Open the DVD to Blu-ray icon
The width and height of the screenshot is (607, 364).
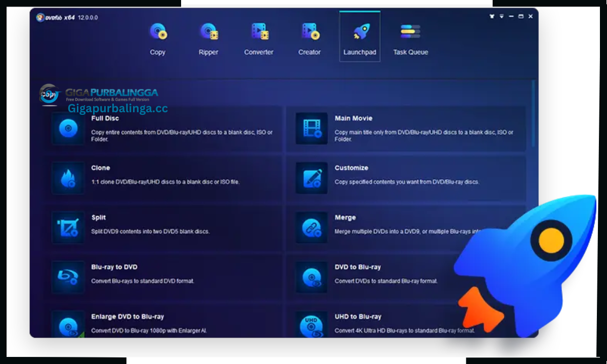point(312,277)
